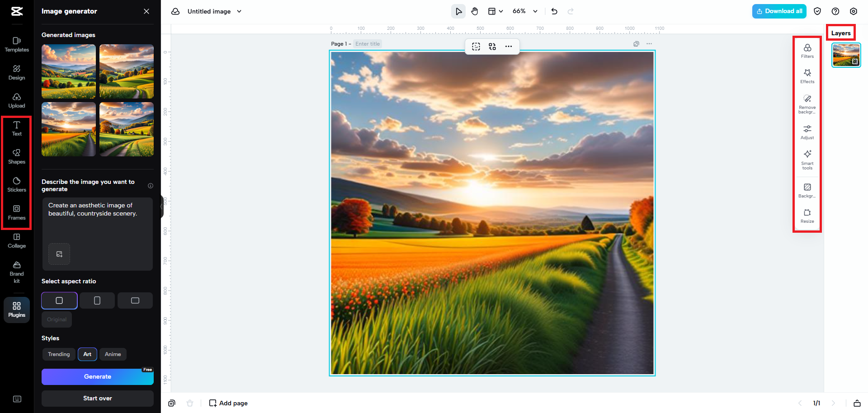
Task: Open the Plugins section
Action: pos(16,310)
